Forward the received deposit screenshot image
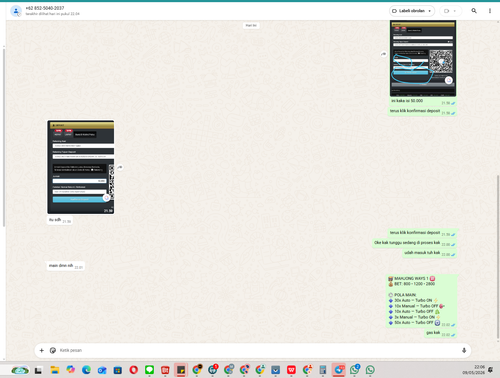The width and height of the screenshot is (500, 378). (x=120, y=167)
